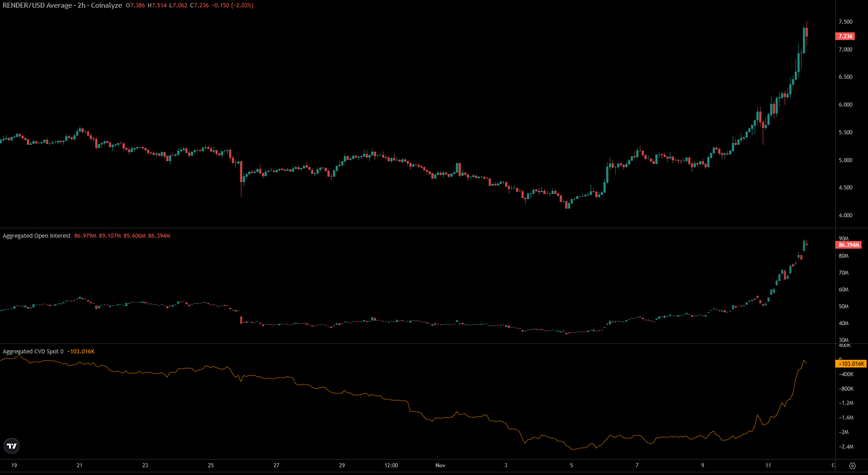Screen dimensions: 868x475
Task: Click the 25 date on time axis
Action: pyautogui.click(x=211, y=465)
